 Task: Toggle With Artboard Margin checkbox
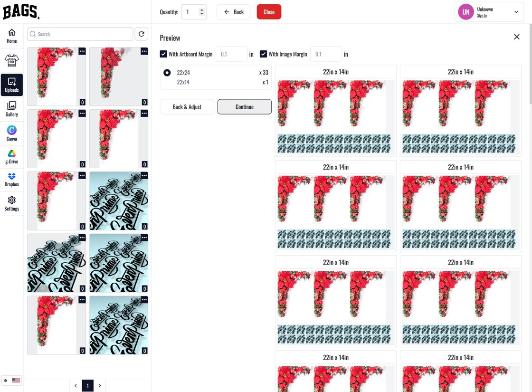163,54
